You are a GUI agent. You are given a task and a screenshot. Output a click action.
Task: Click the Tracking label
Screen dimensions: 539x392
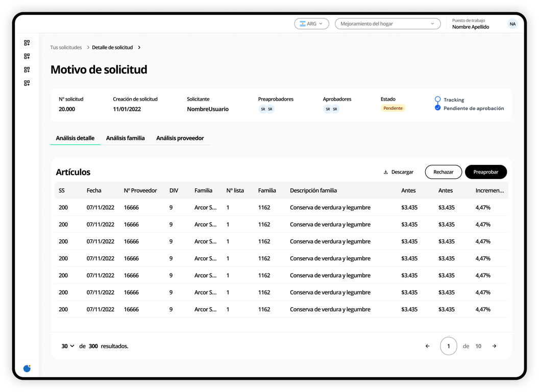click(x=454, y=100)
